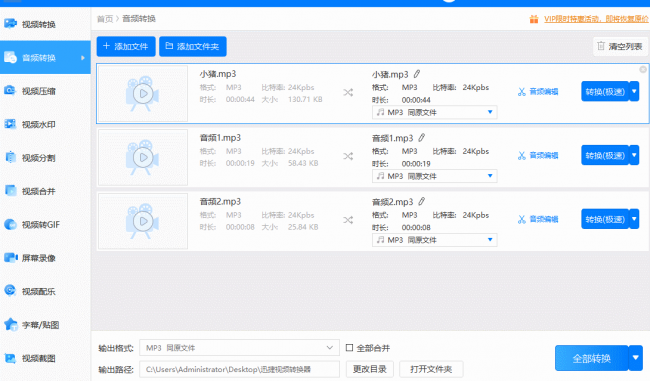Viewport: 650px width, 381px height.
Task: Rename output 音频2.mp3 with pencil icon
Action: pyautogui.click(x=422, y=202)
